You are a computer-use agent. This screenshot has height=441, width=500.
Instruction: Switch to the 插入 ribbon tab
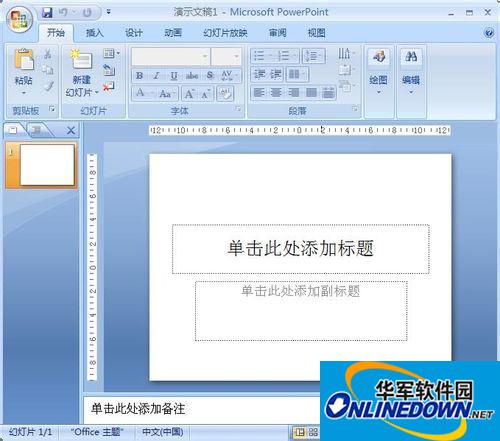(95, 33)
